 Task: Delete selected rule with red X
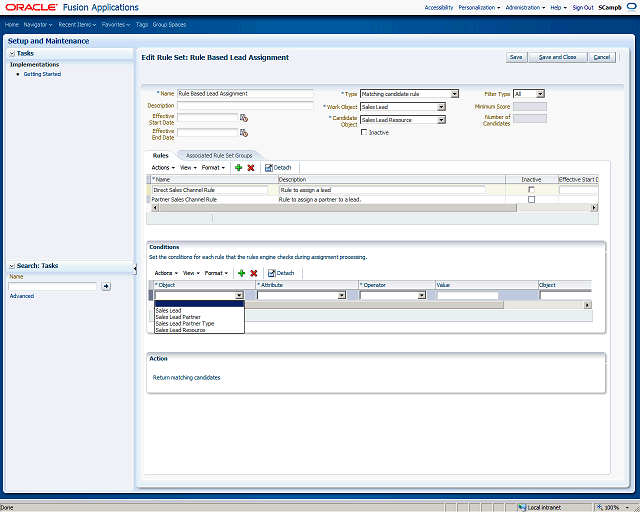(251, 167)
